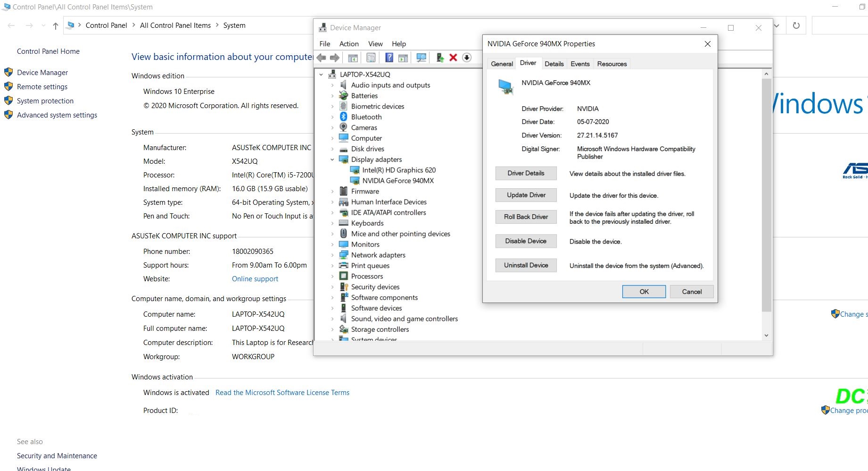Click the Device Manager scrollbar down arrow
Screen dimensions: 868x471
[766, 336]
